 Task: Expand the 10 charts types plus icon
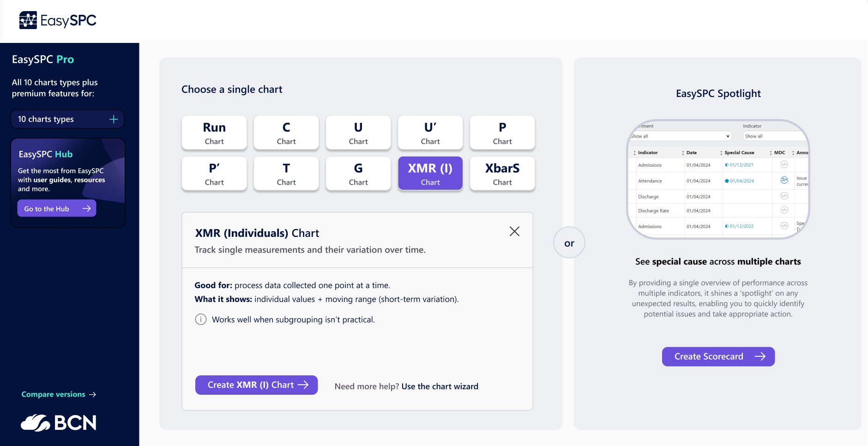(114, 120)
